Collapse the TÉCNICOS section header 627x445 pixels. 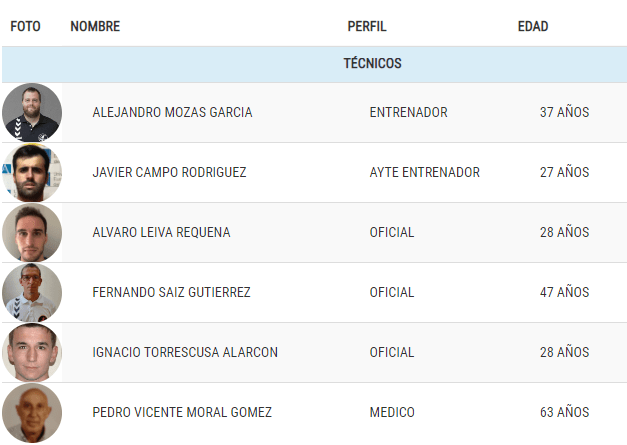pos(314,64)
